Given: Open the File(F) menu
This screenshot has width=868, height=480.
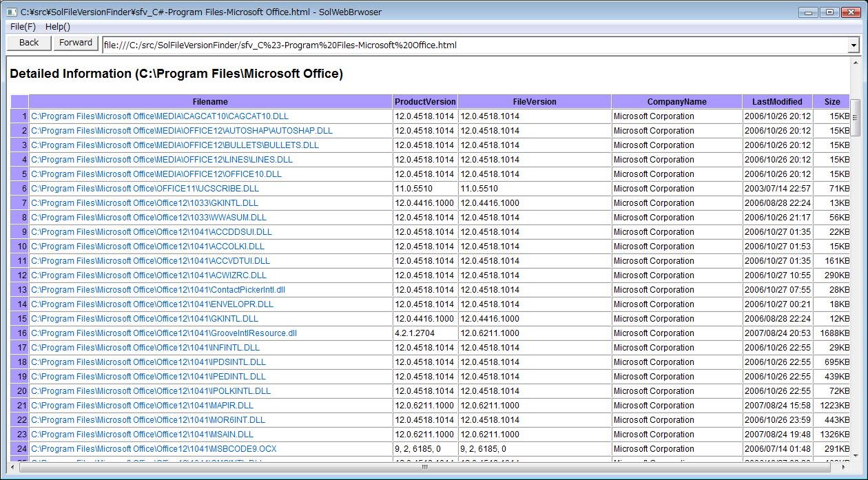Looking at the screenshot, I should click(23, 27).
